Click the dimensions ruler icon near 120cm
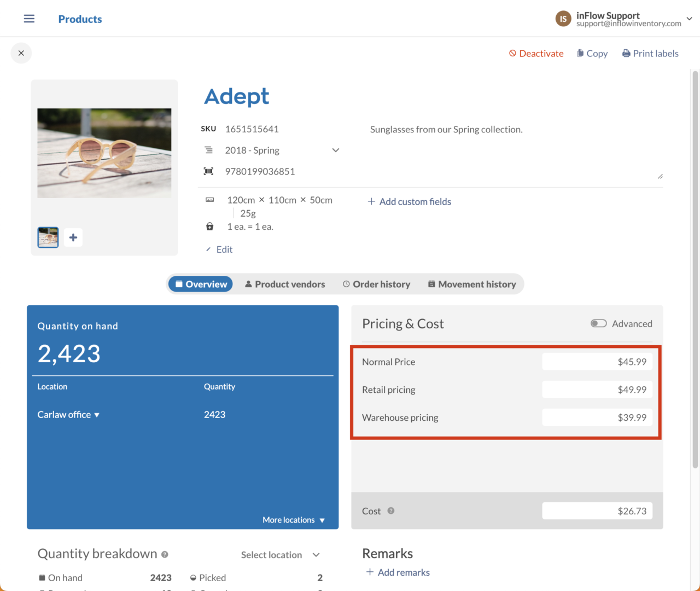 point(210,200)
